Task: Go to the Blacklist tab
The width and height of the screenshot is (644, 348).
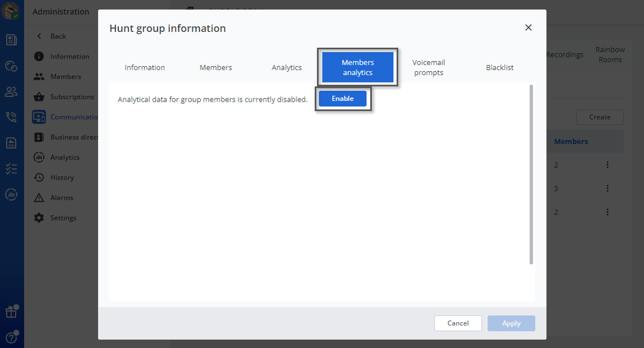Action: 499,67
